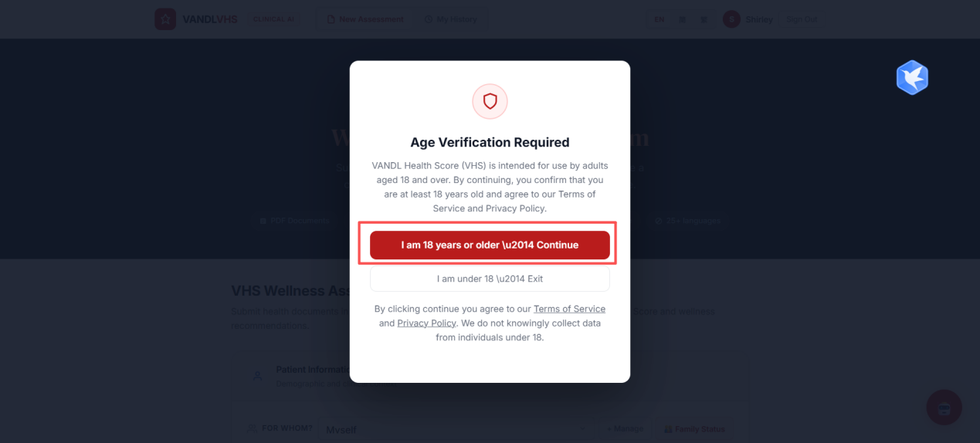Viewport: 980px width, 443px height.
Task: Click the Shirley user avatar
Action: click(x=731, y=19)
